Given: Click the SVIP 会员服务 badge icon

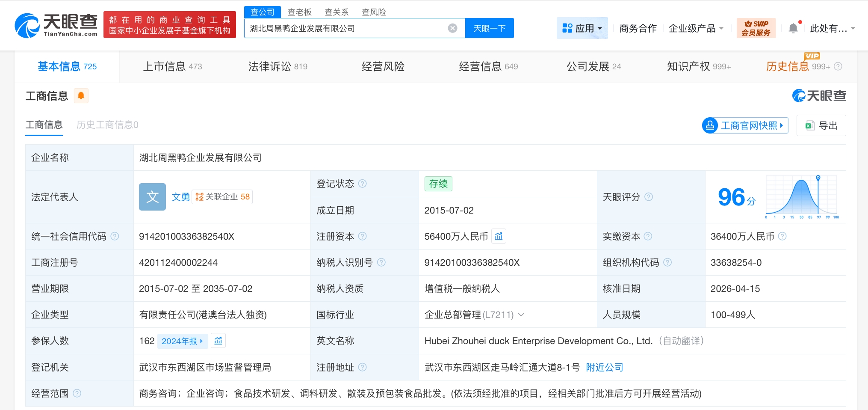Looking at the screenshot, I should [756, 27].
